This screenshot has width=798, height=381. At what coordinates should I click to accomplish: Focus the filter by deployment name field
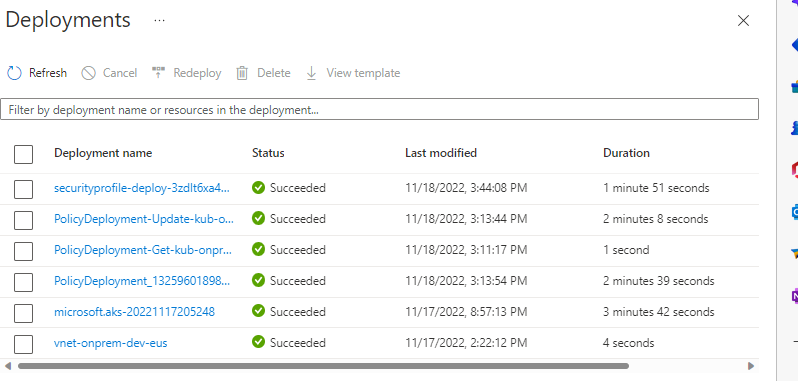point(380,109)
